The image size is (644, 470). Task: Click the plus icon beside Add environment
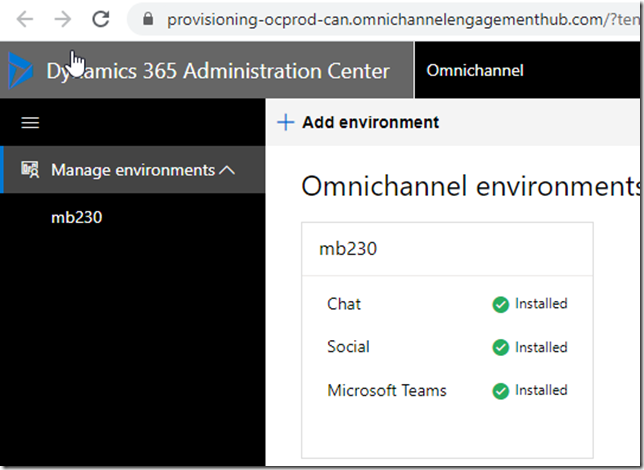(285, 122)
